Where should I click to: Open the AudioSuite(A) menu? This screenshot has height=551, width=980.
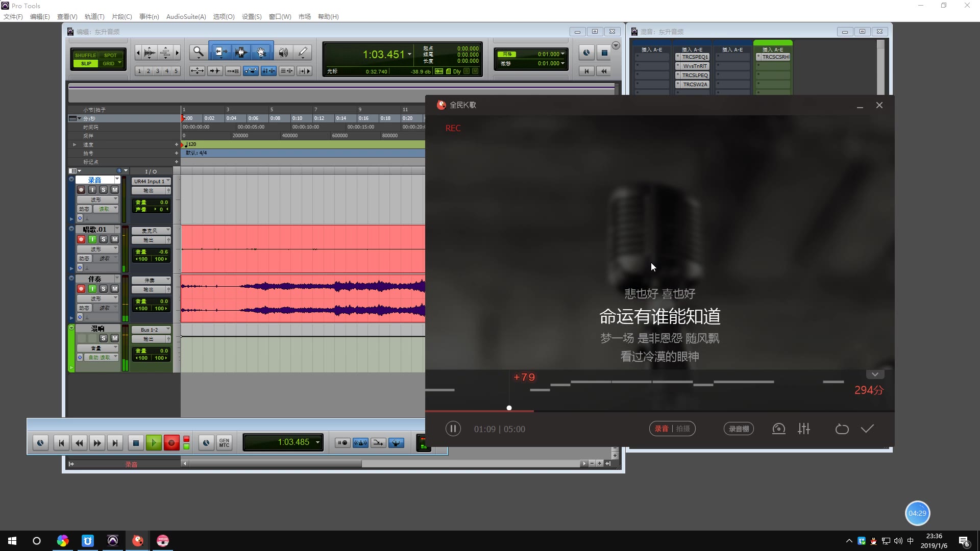(186, 16)
